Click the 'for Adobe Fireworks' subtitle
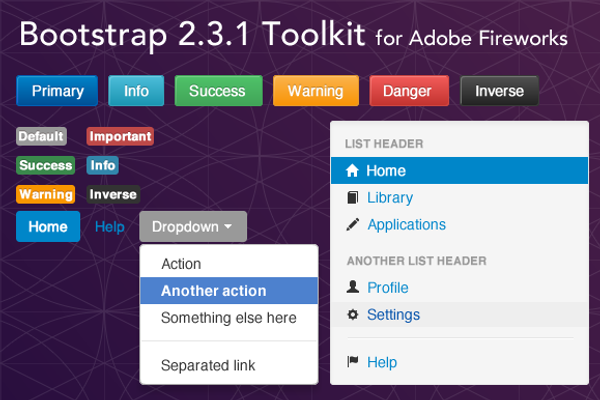The image size is (600, 400). (471, 38)
